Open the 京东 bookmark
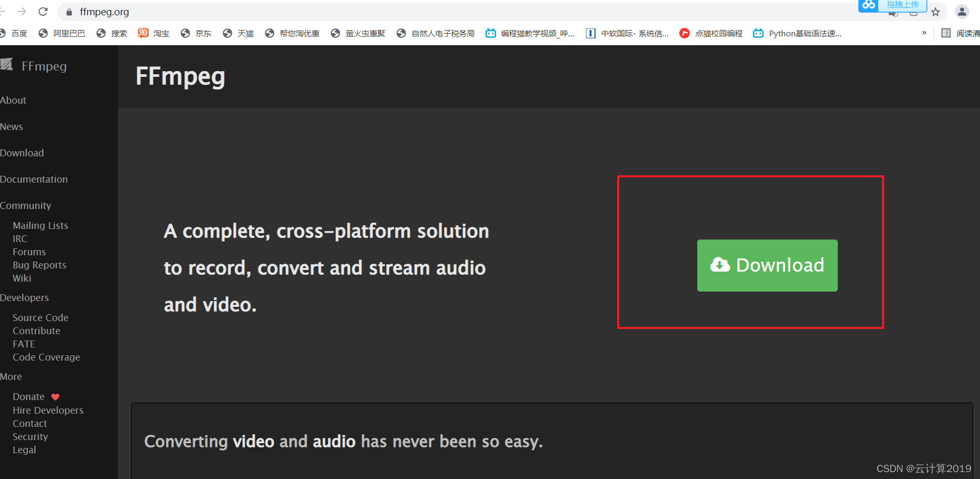Image resolution: width=980 pixels, height=479 pixels. 196,33
